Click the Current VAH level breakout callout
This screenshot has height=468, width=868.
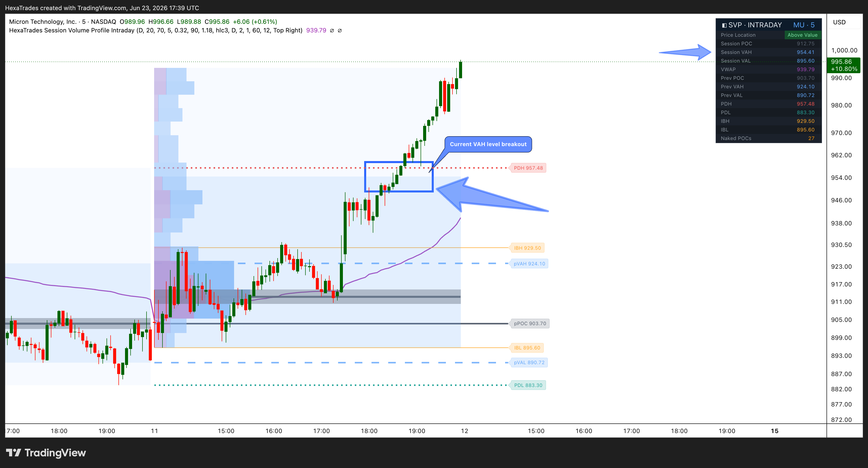point(488,144)
